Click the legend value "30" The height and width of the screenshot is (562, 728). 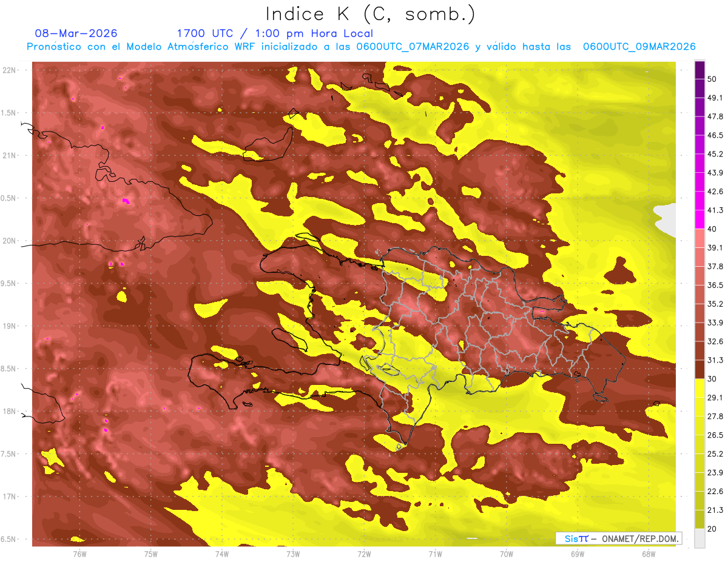click(712, 379)
